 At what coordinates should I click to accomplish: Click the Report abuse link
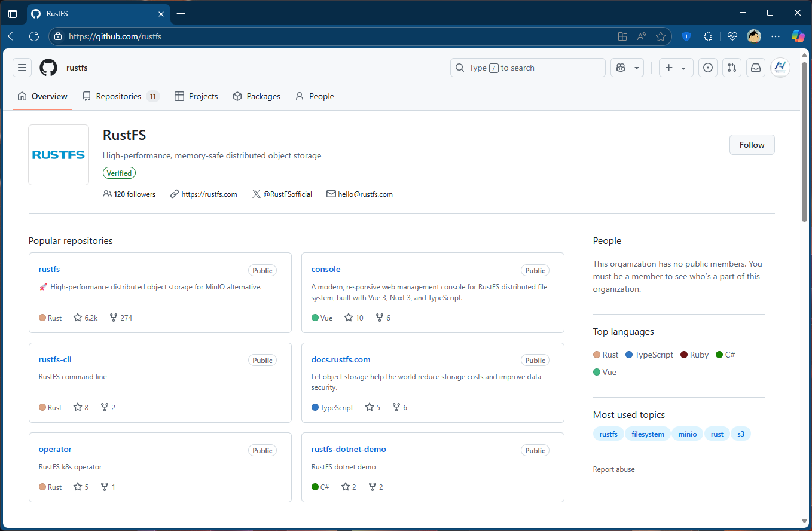[x=613, y=469]
